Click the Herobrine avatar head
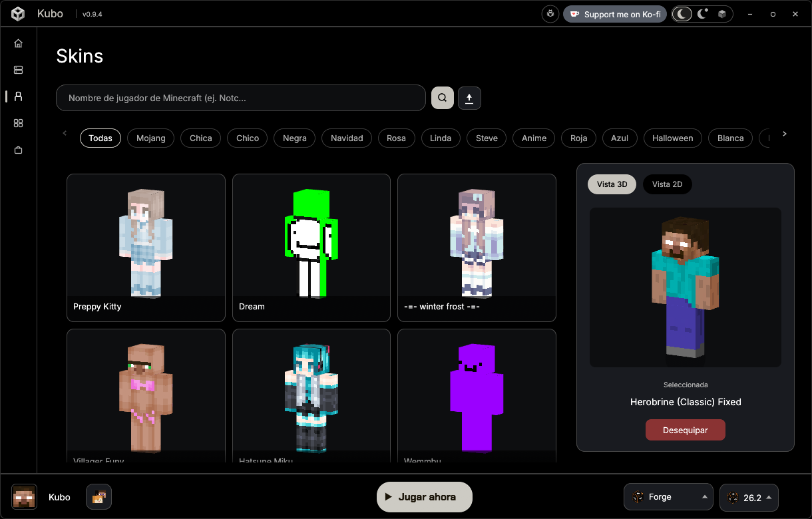Viewport: 812px width, 519px height. [x=24, y=497]
